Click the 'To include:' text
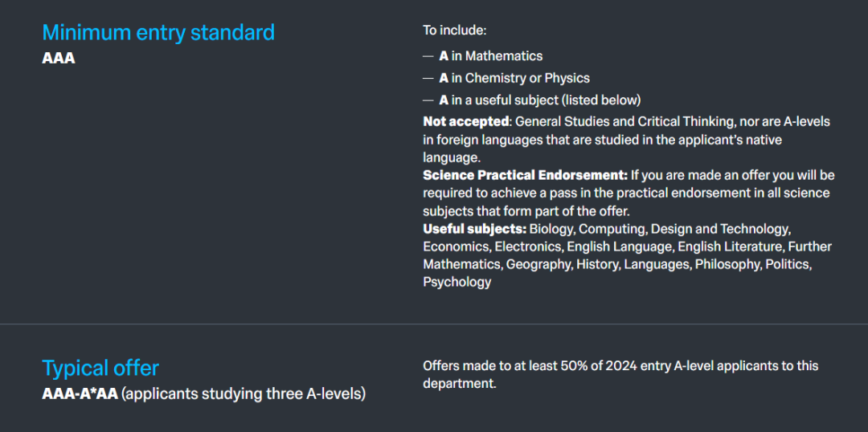 454,30
